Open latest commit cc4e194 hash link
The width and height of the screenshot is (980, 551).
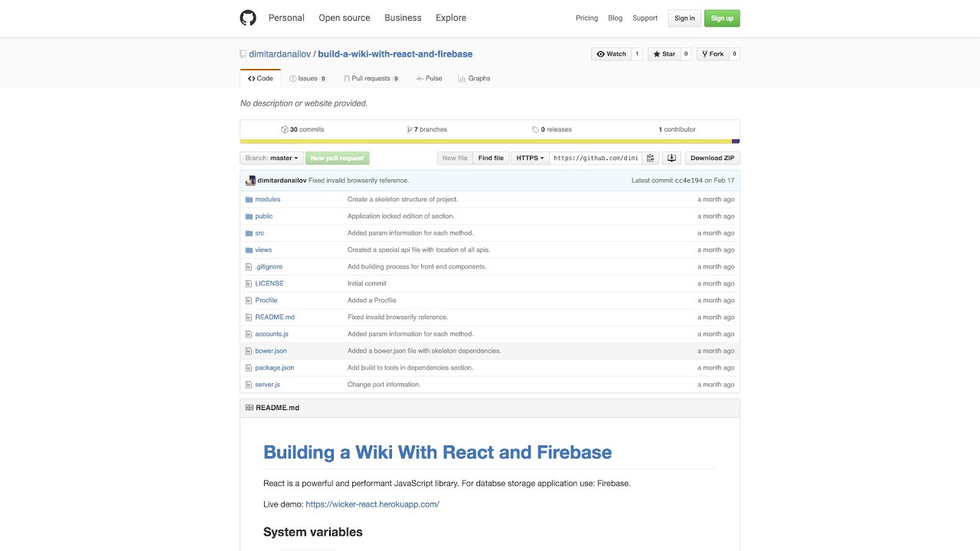pyautogui.click(x=688, y=181)
